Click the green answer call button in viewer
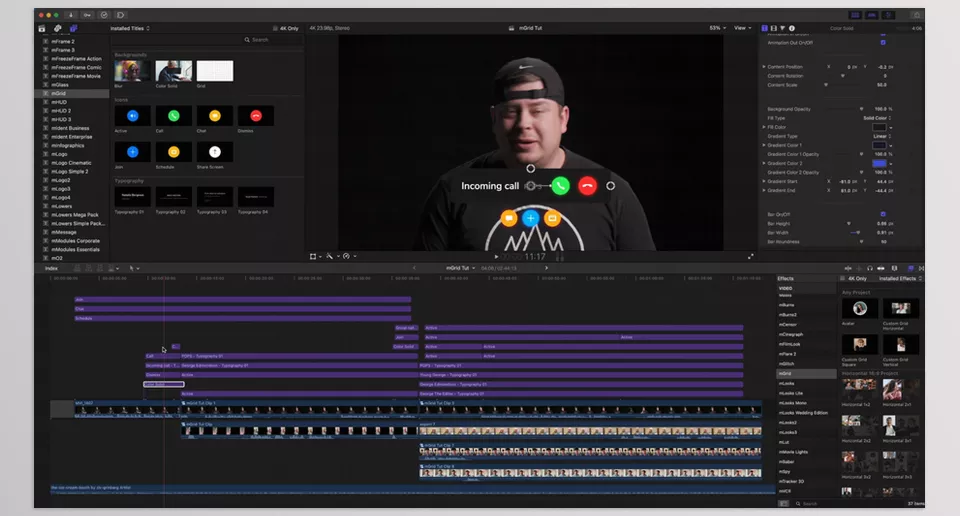Screen dimensions: 960x516 point(560,186)
